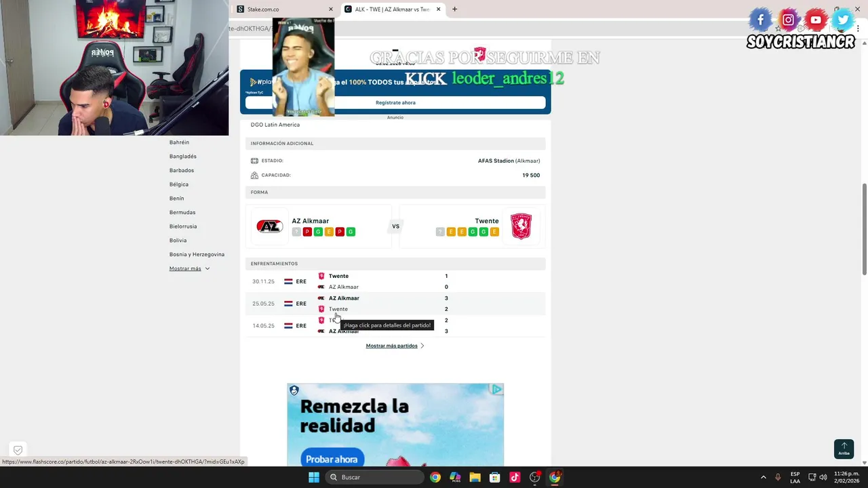868x488 pixels.
Task: Open Microsoft Store from the taskbar
Action: point(495,477)
